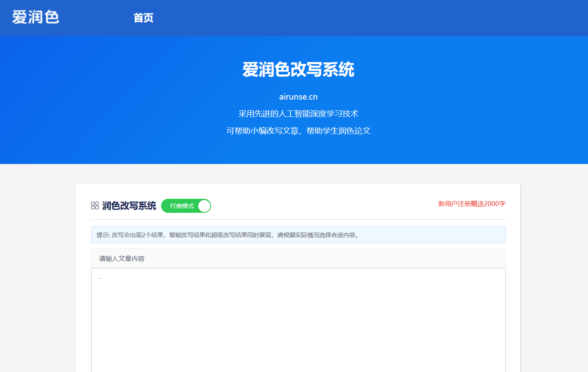Click the 爱润色改写系统 banner heading

coord(298,70)
